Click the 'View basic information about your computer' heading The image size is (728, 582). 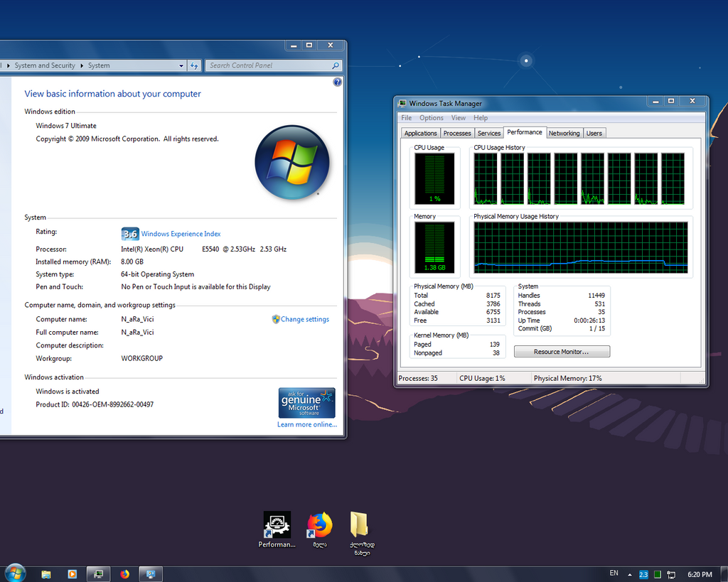pyautogui.click(x=113, y=94)
